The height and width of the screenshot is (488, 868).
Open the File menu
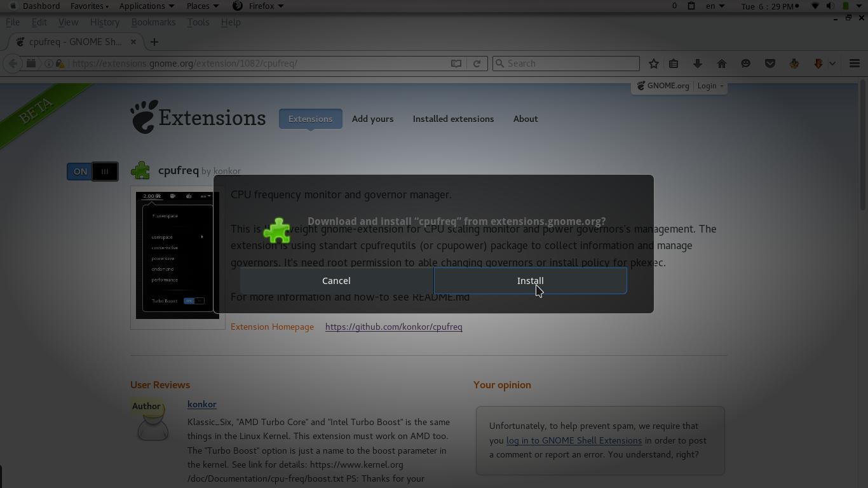[x=12, y=22]
